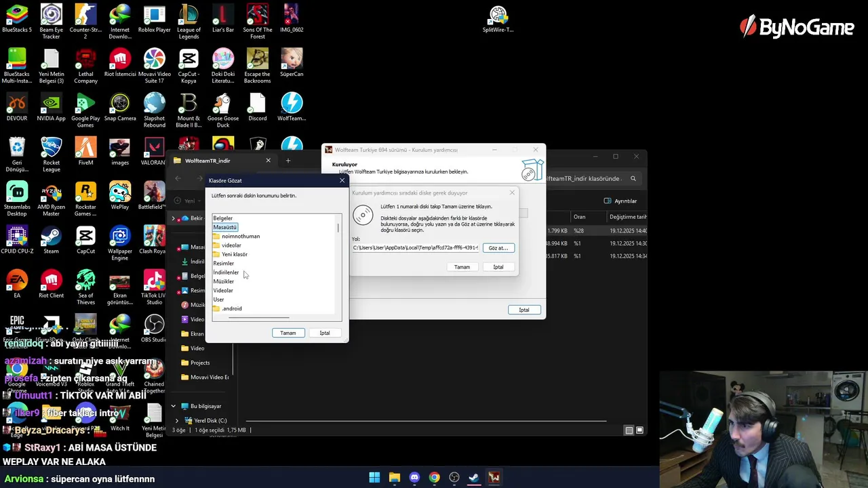Select WolfteamTR_indir tab in Explorer
Image resolution: width=868 pixels, height=488 pixels.
pos(221,161)
